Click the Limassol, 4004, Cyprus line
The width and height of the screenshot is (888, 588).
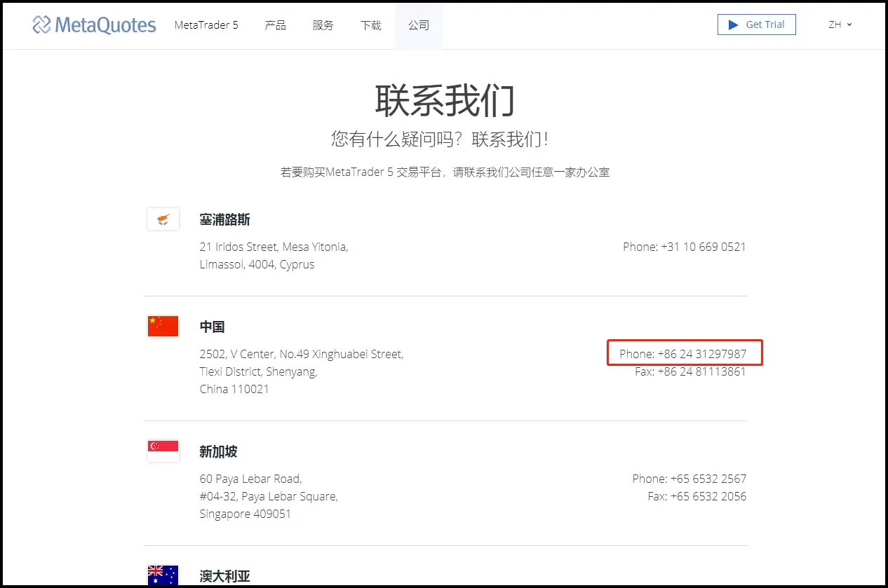click(257, 264)
